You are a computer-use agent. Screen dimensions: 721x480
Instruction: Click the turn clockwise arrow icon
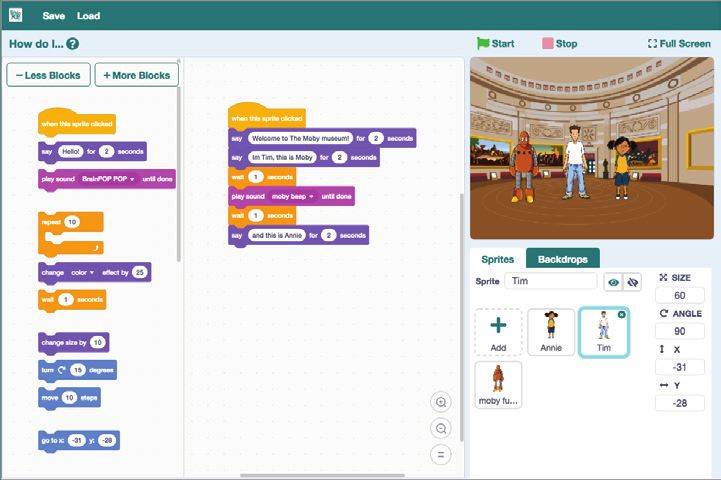[62, 370]
